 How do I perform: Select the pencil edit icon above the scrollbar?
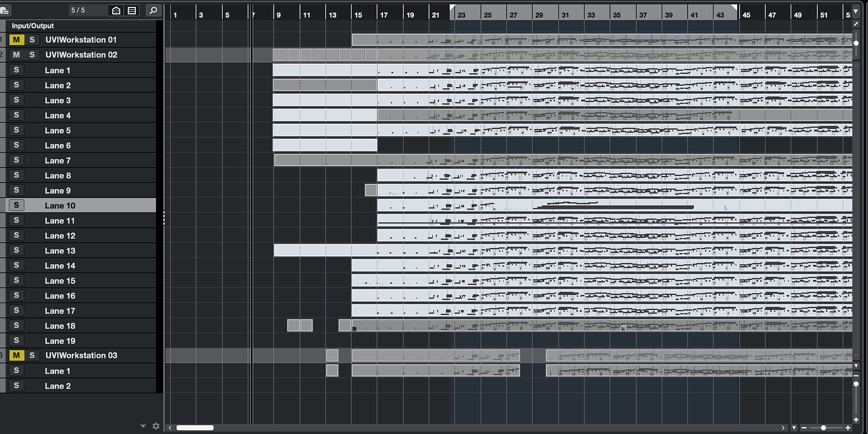click(x=855, y=24)
